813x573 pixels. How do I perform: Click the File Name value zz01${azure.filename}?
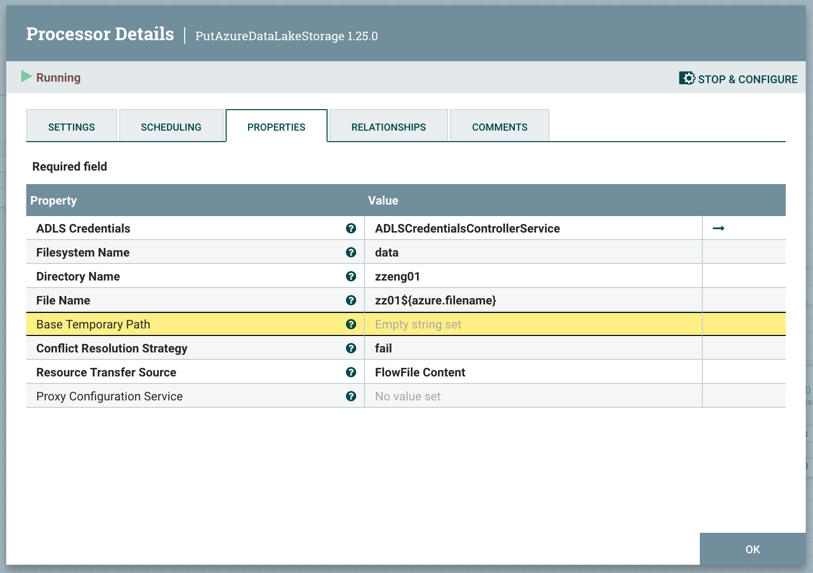point(435,301)
